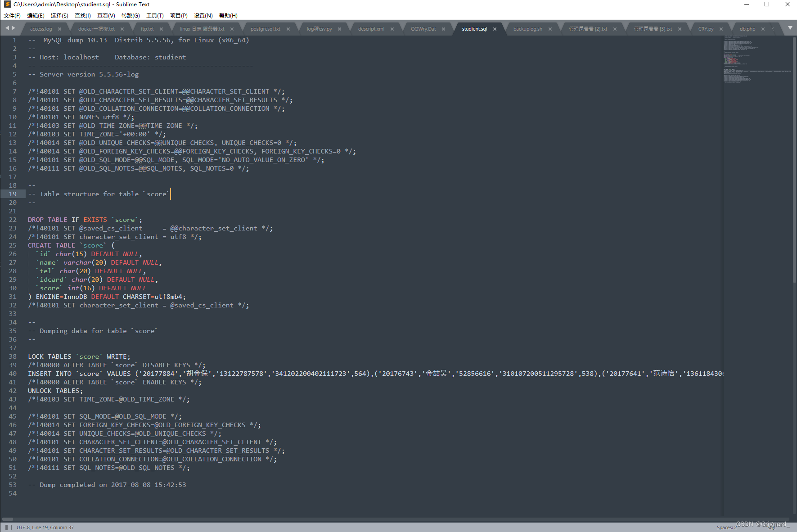This screenshot has height=532, width=797.
Task: Click the minimap code preview
Action: (757, 61)
